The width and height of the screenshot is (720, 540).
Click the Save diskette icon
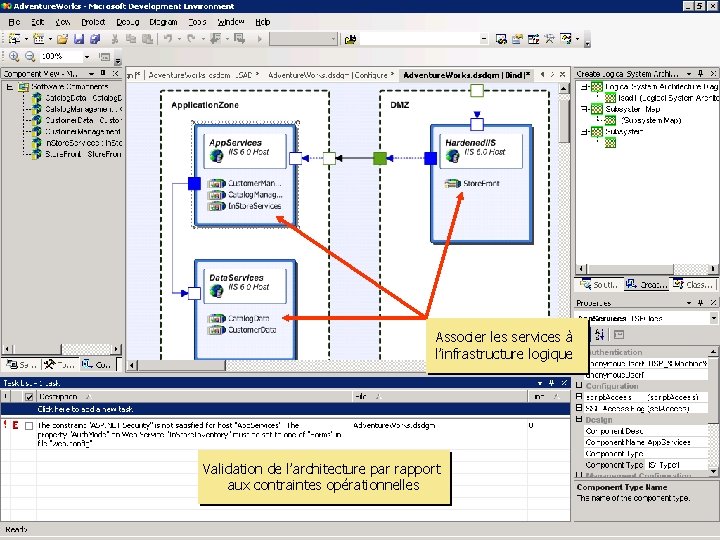pos(79,39)
